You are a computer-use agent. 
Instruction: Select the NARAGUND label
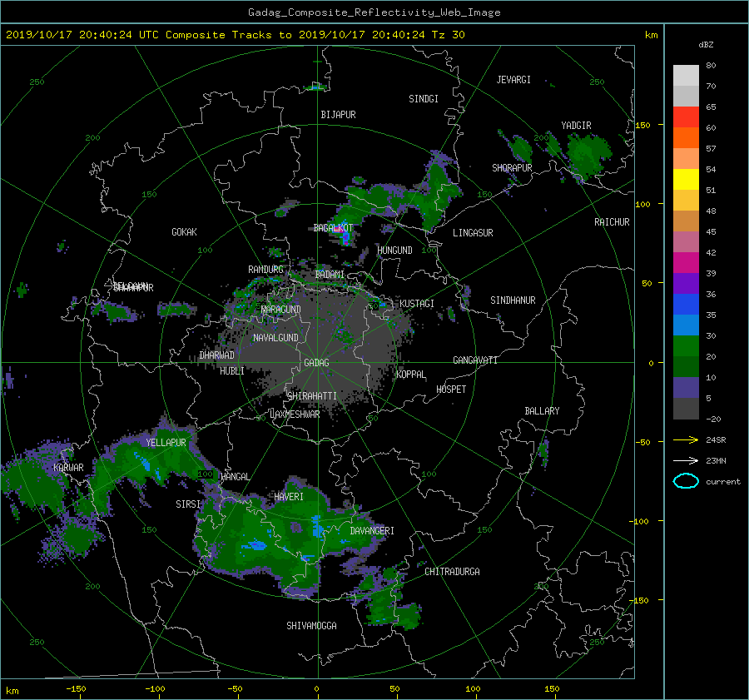[x=281, y=310]
